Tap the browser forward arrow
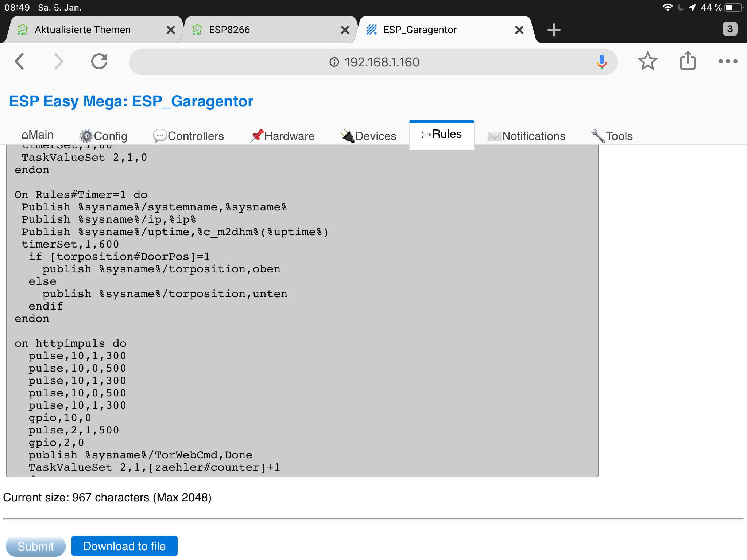 (x=59, y=61)
